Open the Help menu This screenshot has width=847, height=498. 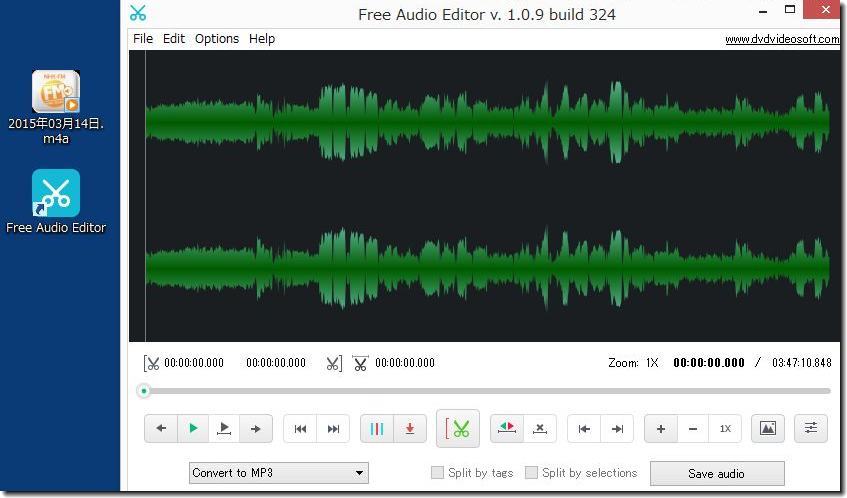pos(262,39)
